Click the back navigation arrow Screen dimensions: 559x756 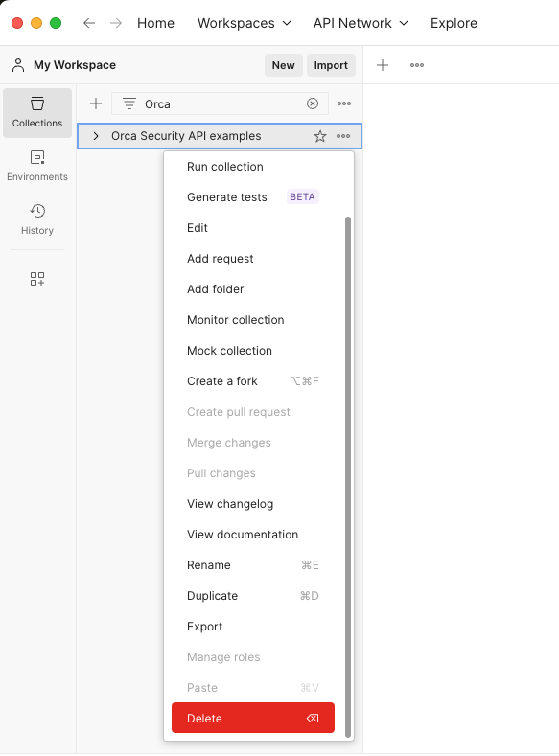(89, 23)
